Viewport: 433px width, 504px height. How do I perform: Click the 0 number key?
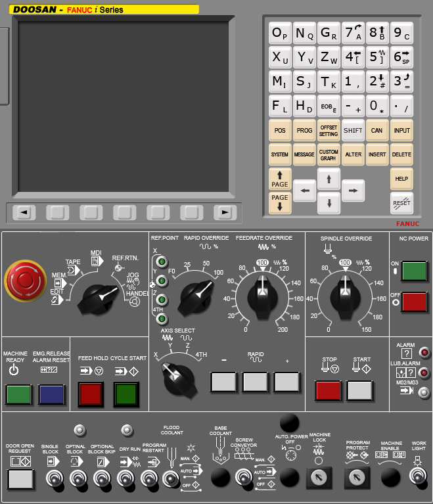pos(377,106)
